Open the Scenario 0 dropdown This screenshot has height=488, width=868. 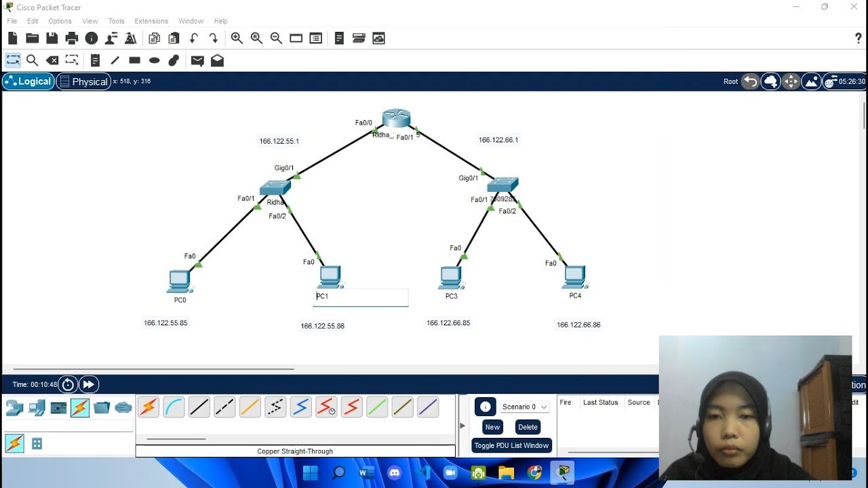(525, 407)
